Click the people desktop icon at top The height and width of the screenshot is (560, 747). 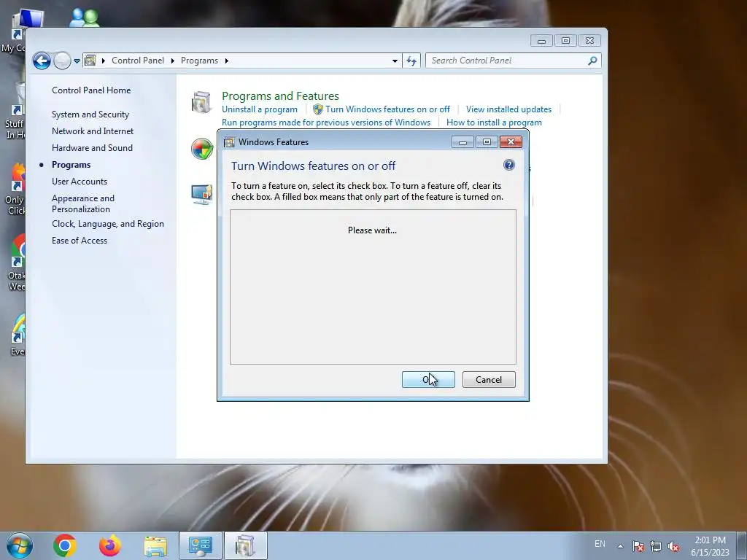pyautogui.click(x=85, y=17)
